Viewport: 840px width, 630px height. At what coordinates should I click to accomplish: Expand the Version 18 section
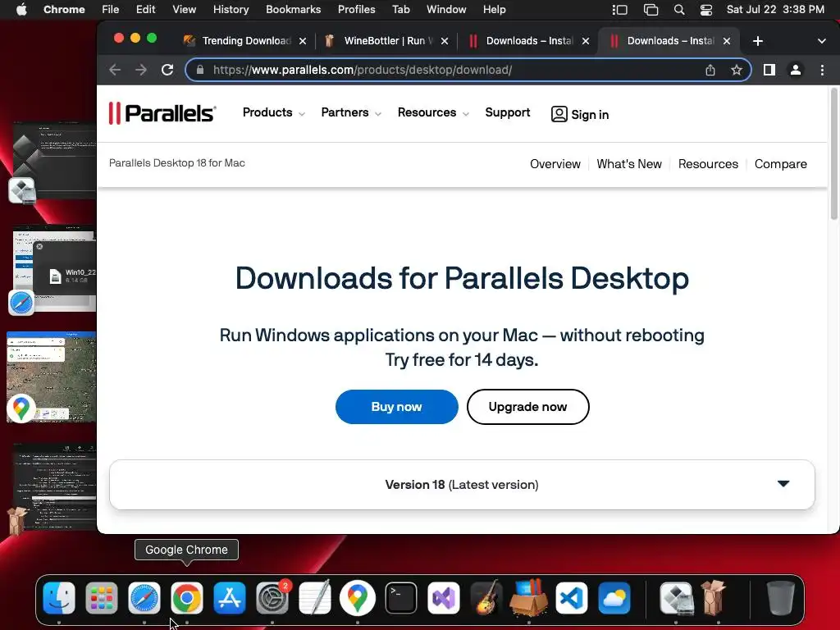point(462,484)
